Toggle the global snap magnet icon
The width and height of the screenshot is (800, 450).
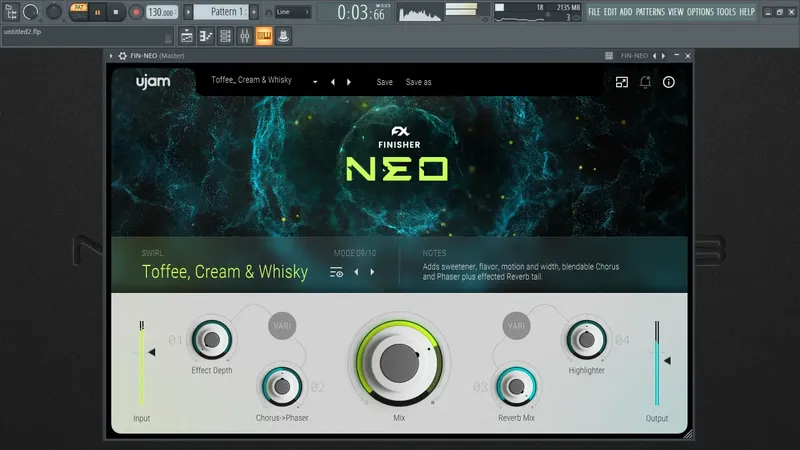pos(268,12)
